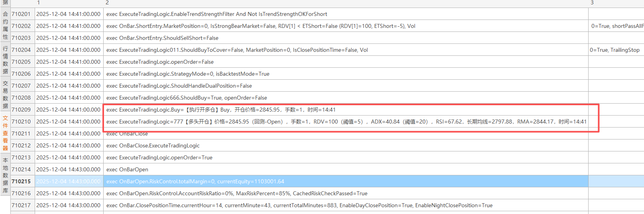Open the 合约属性 vertical tab
Screen dimensions: 644x214
[x=5, y=25]
